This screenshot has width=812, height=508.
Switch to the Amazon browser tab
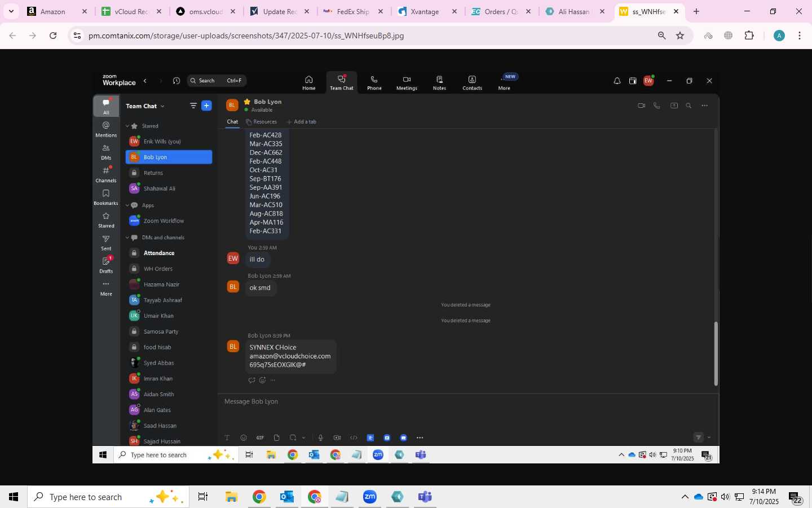click(56, 11)
